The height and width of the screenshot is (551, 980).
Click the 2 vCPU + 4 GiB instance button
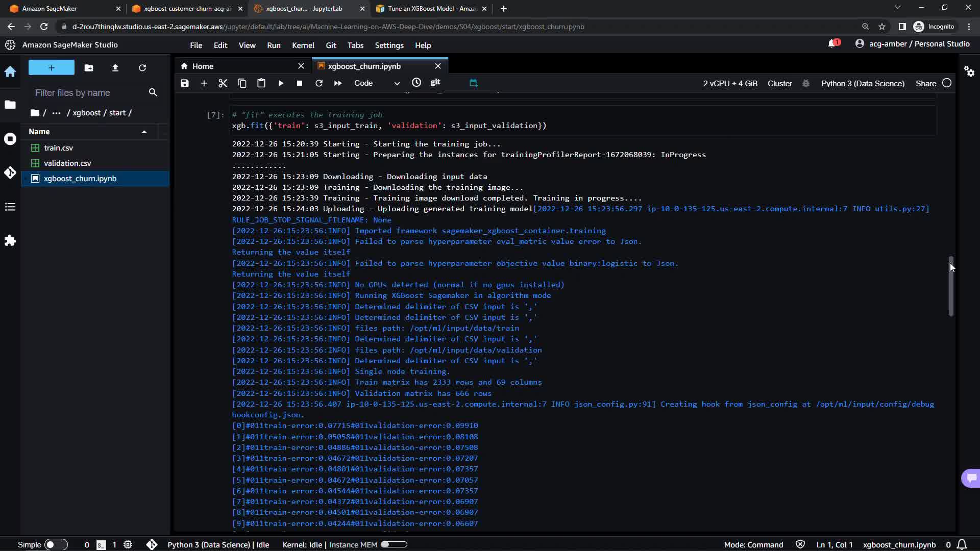[x=730, y=83]
